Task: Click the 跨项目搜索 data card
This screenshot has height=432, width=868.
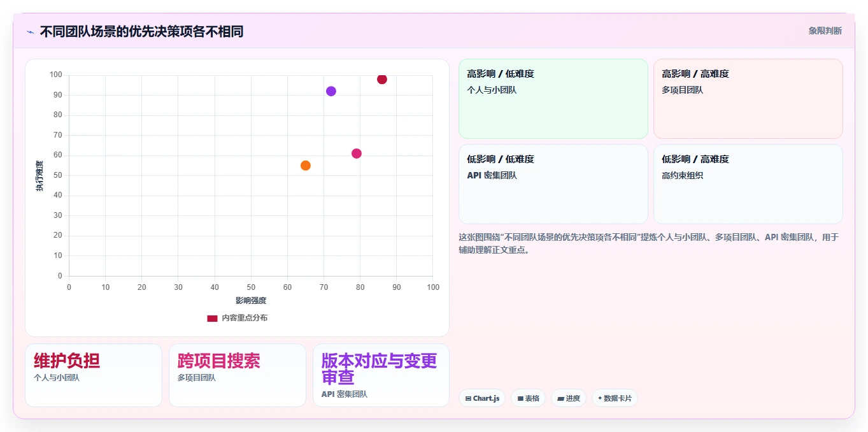Action: [238, 375]
